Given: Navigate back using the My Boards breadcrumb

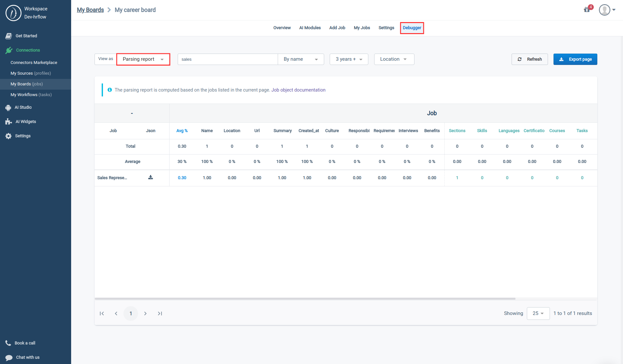Looking at the screenshot, I should point(90,10).
